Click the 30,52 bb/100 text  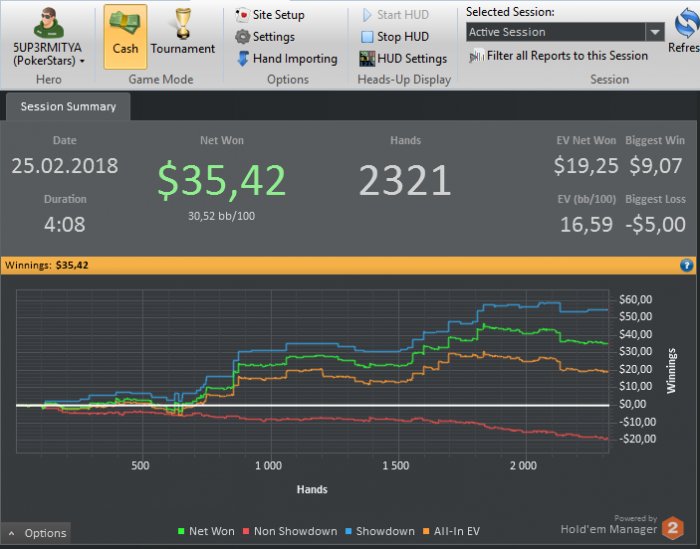click(221, 216)
